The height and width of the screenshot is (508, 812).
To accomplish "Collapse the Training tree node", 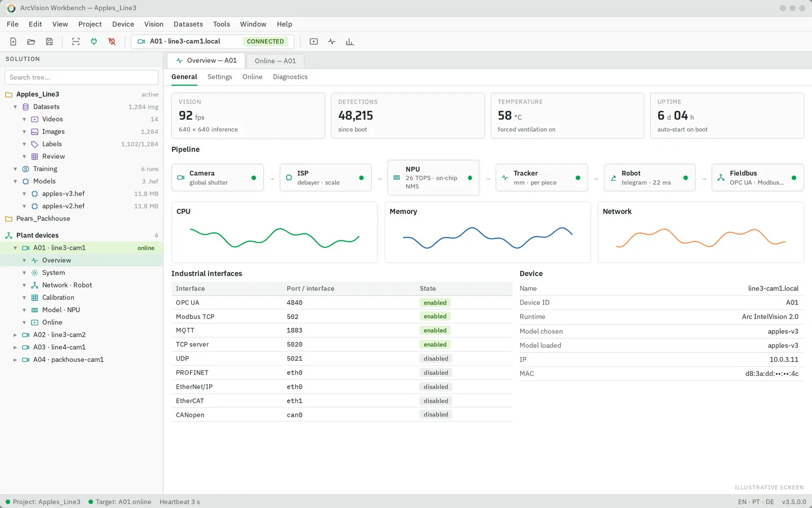I will (15, 169).
